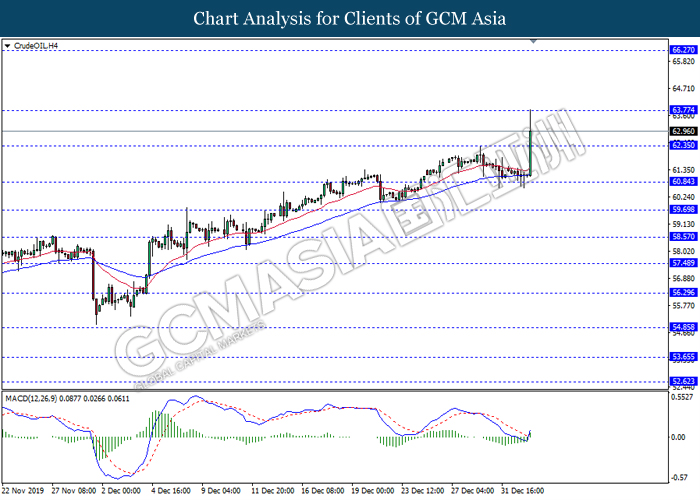Click the Chart Analysis for Clients title
The image size is (700, 500).
click(350, 18)
